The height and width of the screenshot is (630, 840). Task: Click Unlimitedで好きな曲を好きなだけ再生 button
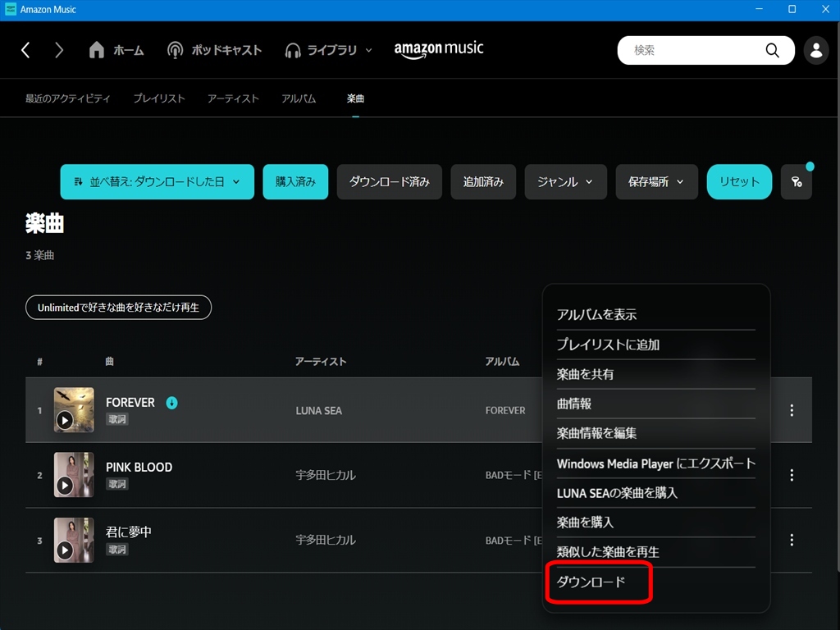click(118, 308)
